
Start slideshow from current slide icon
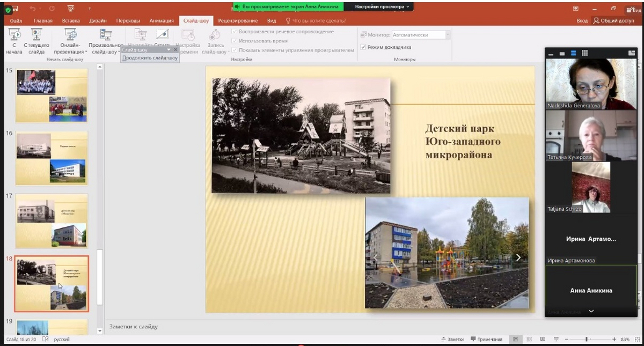36,35
